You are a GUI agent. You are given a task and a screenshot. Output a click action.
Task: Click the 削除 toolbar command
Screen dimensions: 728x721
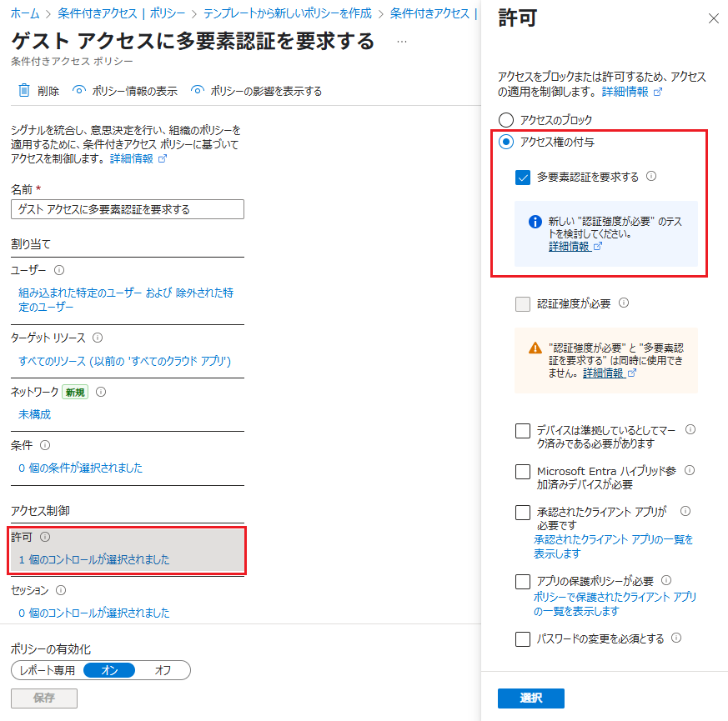click(39, 91)
